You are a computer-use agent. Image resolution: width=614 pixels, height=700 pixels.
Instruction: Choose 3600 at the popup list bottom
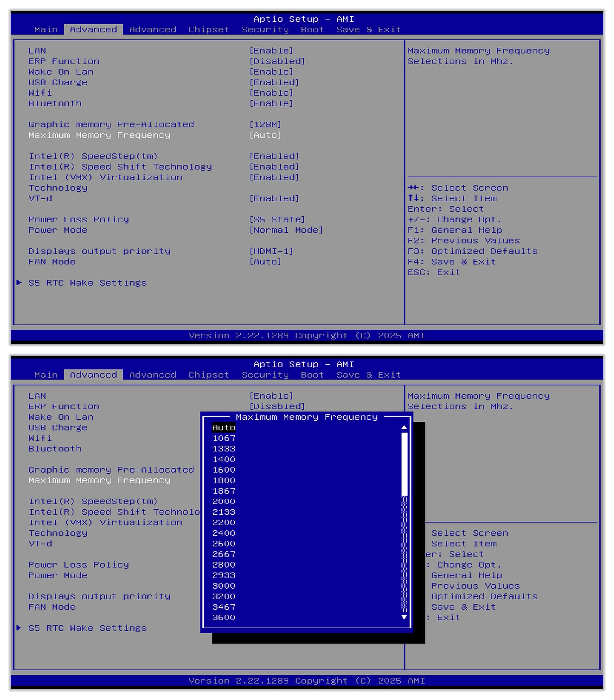click(224, 617)
